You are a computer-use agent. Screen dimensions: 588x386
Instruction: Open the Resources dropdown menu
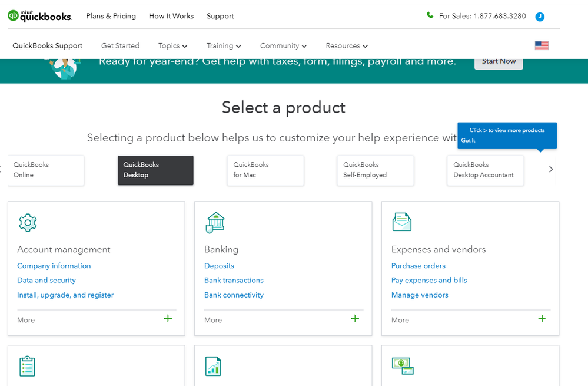tap(347, 46)
